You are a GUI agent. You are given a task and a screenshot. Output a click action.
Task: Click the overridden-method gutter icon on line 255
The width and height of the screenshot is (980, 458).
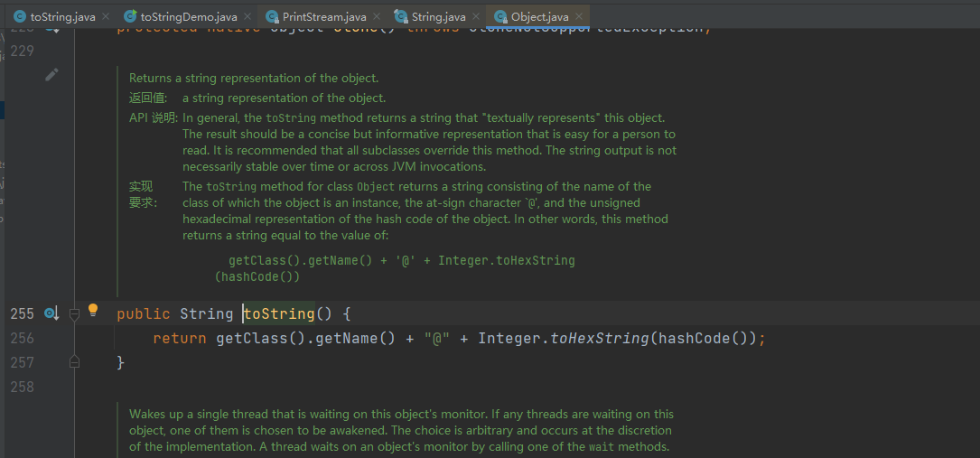pyautogui.click(x=51, y=313)
